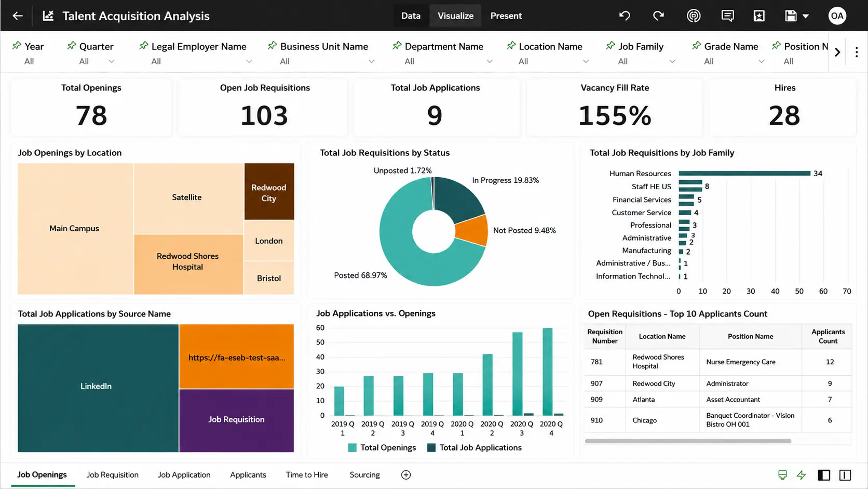Open the auto insights target icon
The image size is (868, 489).
[x=694, y=16]
